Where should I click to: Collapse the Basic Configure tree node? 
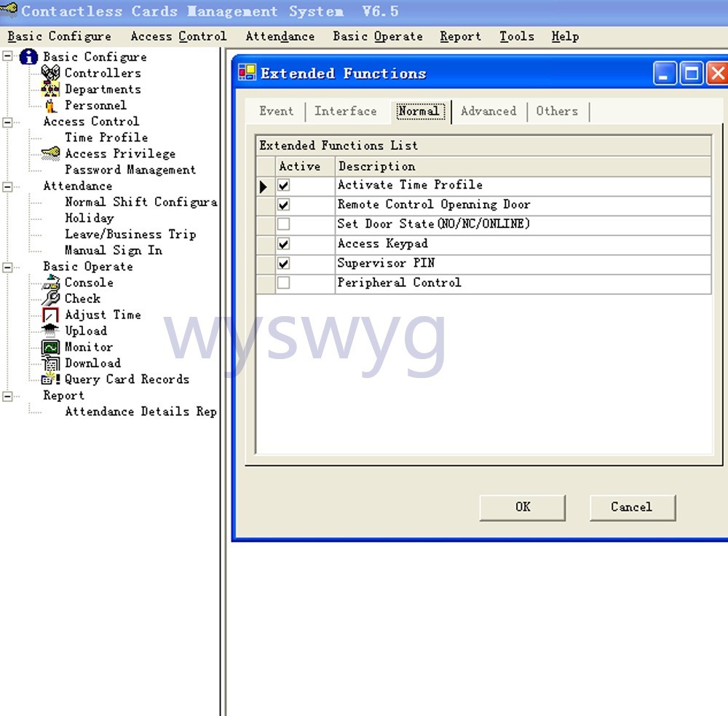pyautogui.click(x=7, y=57)
